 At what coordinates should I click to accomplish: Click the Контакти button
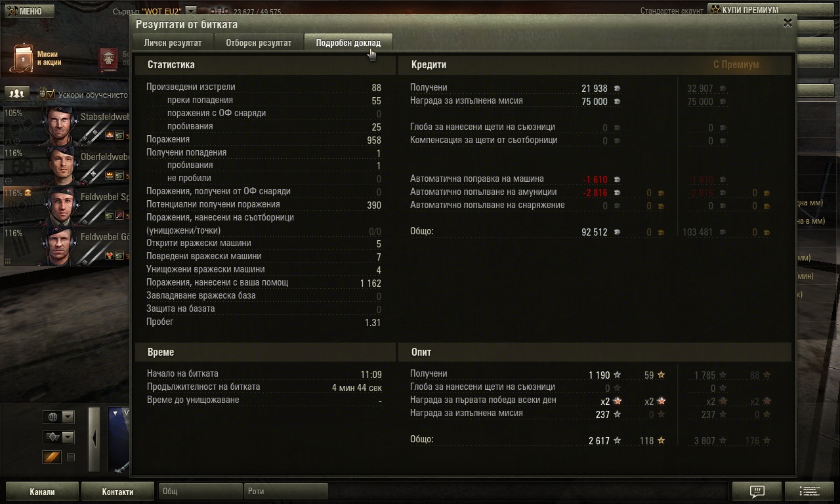(x=117, y=492)
